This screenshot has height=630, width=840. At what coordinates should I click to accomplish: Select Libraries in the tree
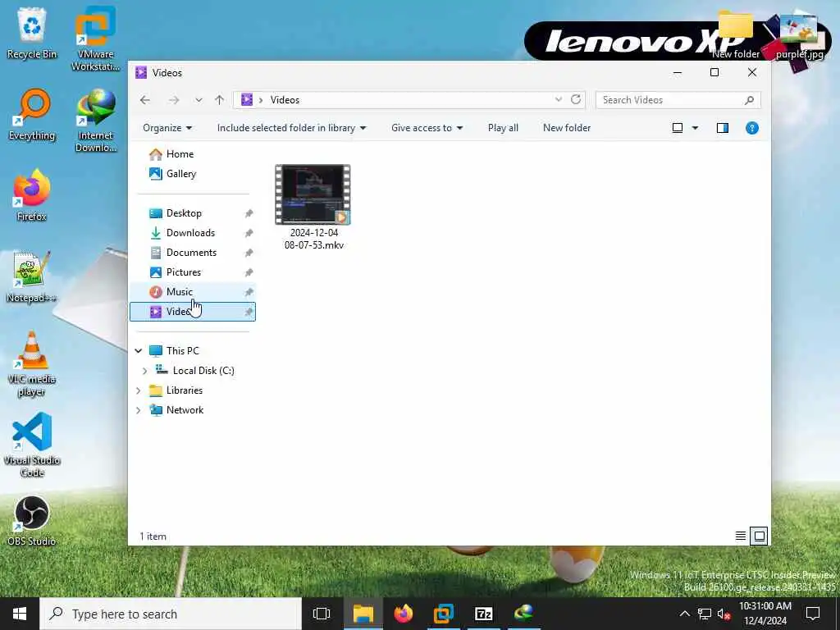(x=185, y=390)
